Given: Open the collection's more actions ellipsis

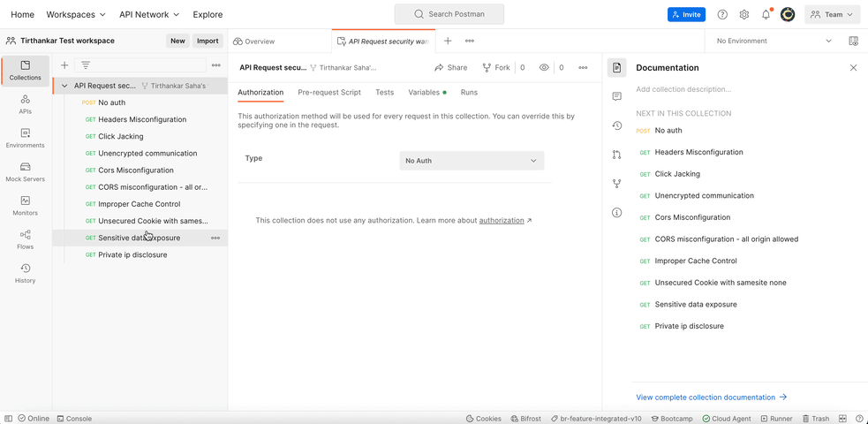Looking at the screenshot, I should click(x=583, y=67).
